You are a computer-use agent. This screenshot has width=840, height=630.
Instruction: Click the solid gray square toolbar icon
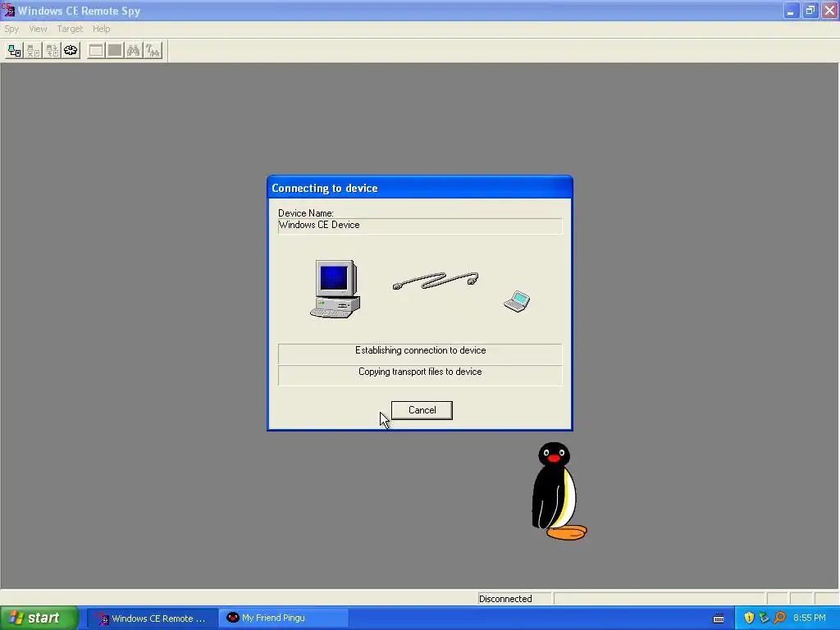(x=115, y=50)
